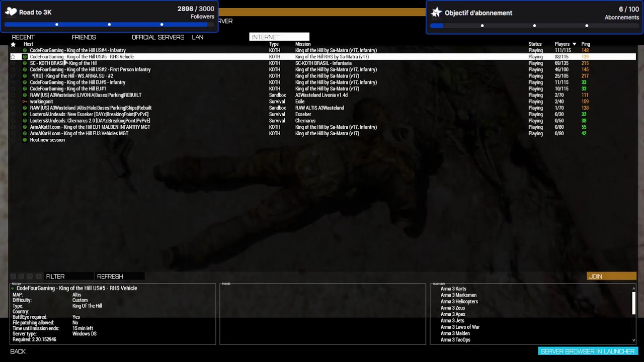The image size is (644, 362).
Task: Select RAW [US] A3Wasteland LIVONIA server row
Action: point(322,95)
